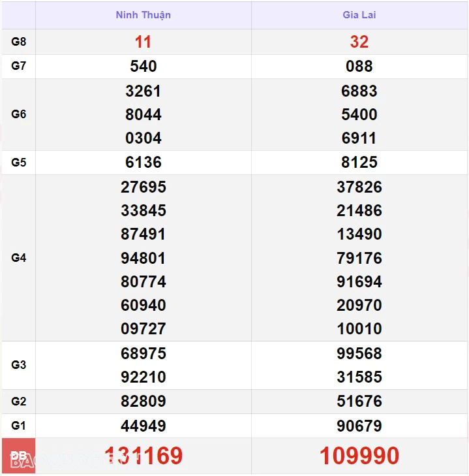Screen dimensions: 469x476
Task: Select the G8 row label
Action: 19,42
